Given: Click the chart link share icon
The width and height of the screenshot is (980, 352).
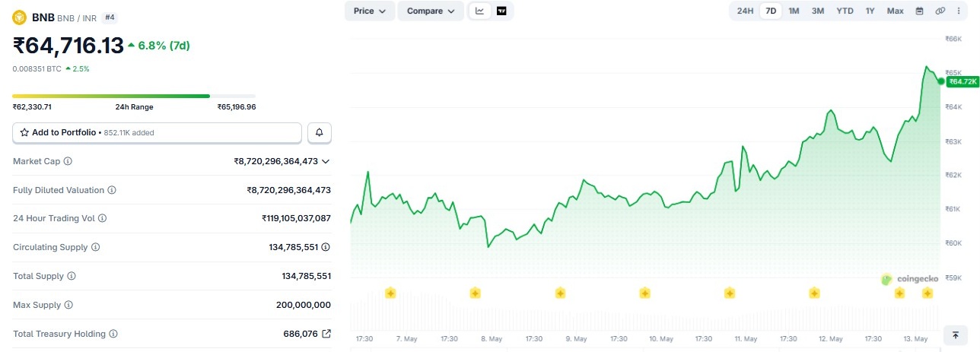Looking at the screenshot, I should 940,11.
